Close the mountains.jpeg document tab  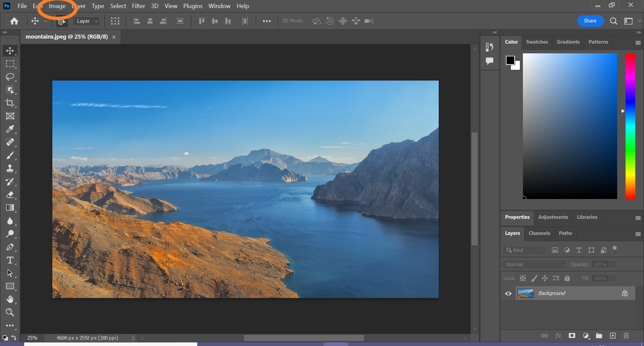pyautogui.click(x=114, y=37)
